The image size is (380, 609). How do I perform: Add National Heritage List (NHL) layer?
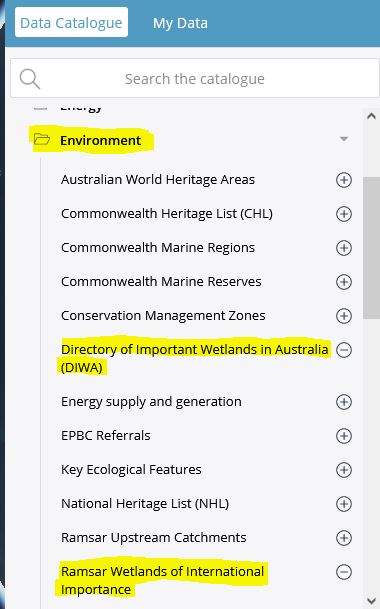tap(344, 504)
